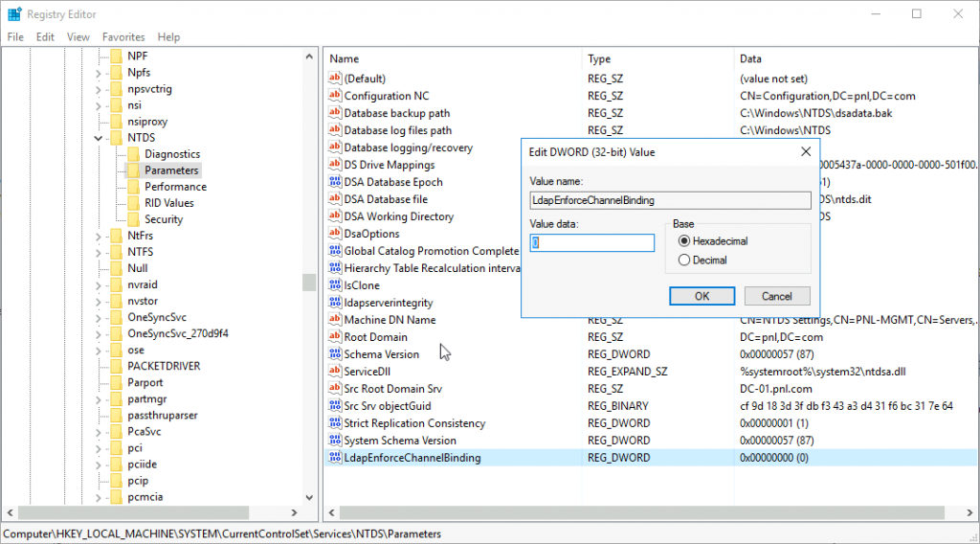Select the DWORD icon beside DSA Database Epoch
The height and width of the screenshot is (544, 980).
335,182
